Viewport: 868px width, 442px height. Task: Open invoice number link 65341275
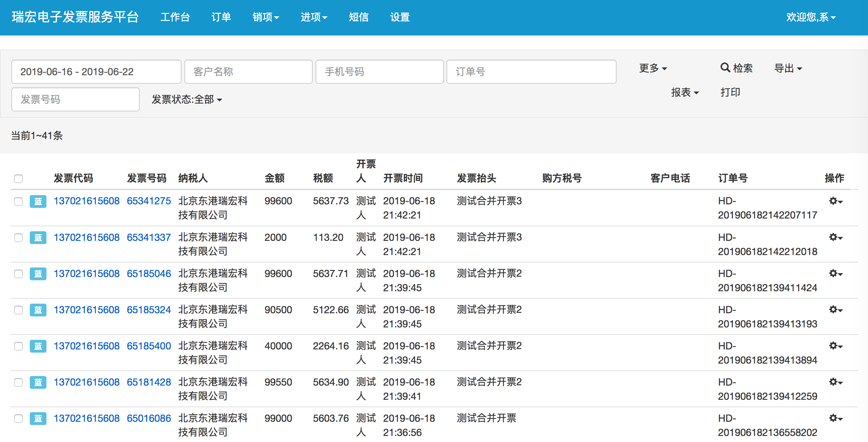(x=149, y=201)
